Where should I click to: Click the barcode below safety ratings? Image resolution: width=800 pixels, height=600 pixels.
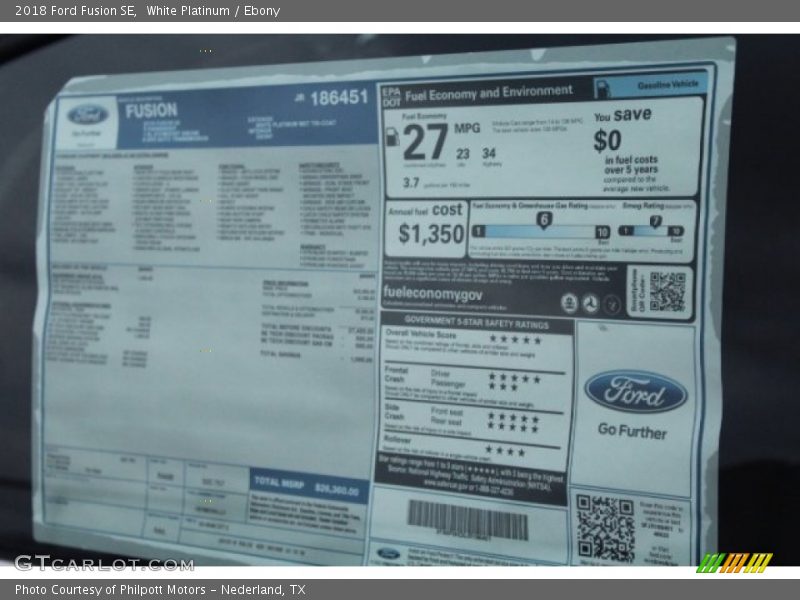(x=467, y=521)
